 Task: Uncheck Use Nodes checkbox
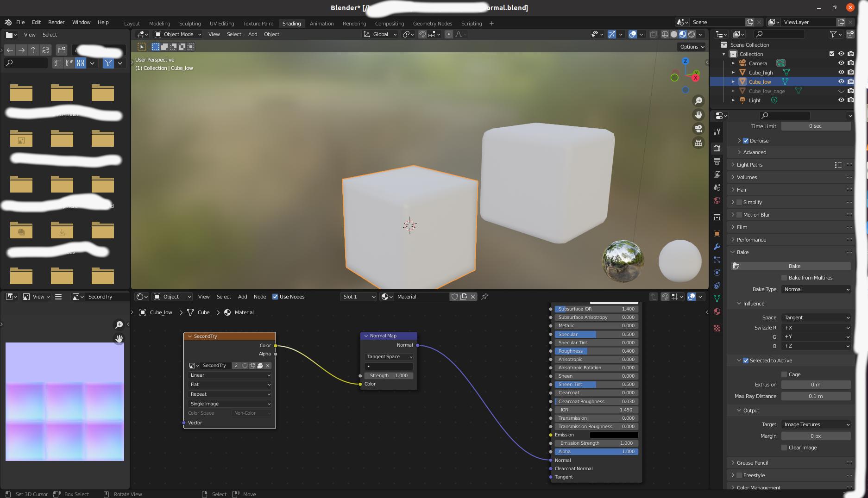[x=275, y=297]
